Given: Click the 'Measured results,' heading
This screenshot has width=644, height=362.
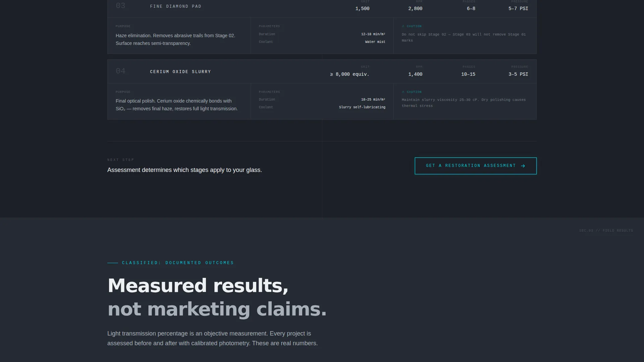Looking at the screenshot, I should 198,286.
